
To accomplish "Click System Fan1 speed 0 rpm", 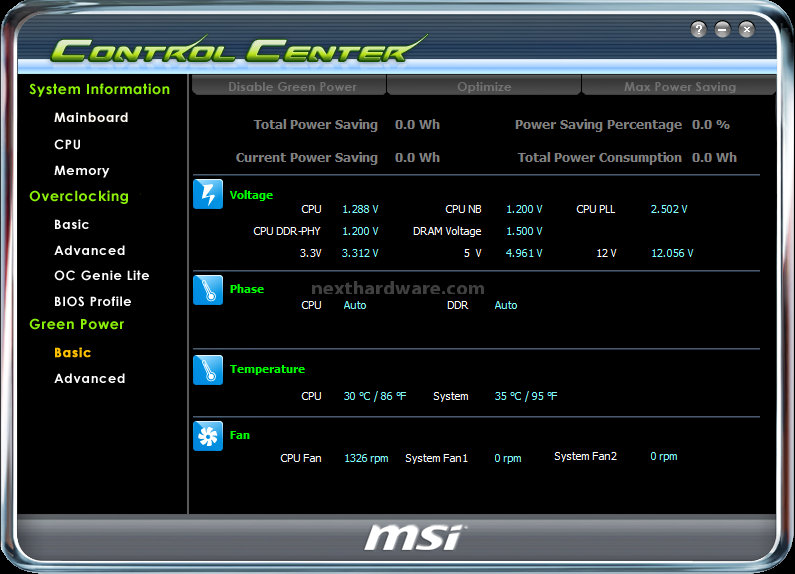I will point(508,458).
